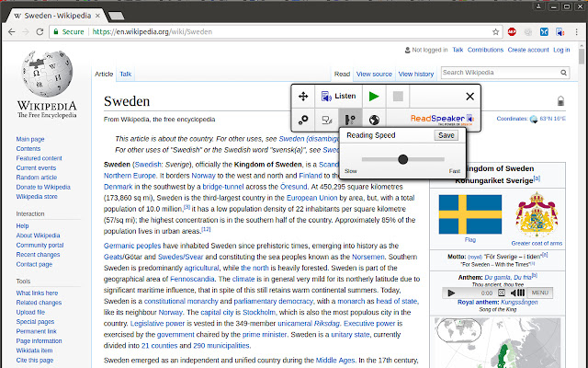Open the language globe icon in ReadSpeaker
This screenshot has height=368, width=588.
(374, 120)
